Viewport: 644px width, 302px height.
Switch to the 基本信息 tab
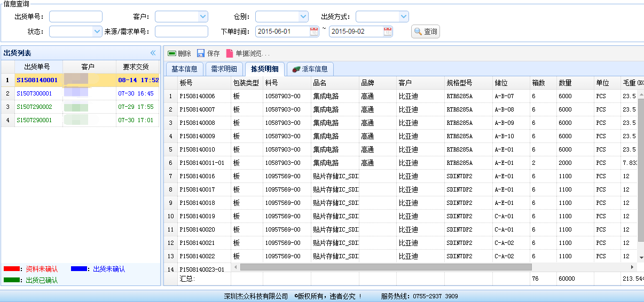[x=184, y=69]
